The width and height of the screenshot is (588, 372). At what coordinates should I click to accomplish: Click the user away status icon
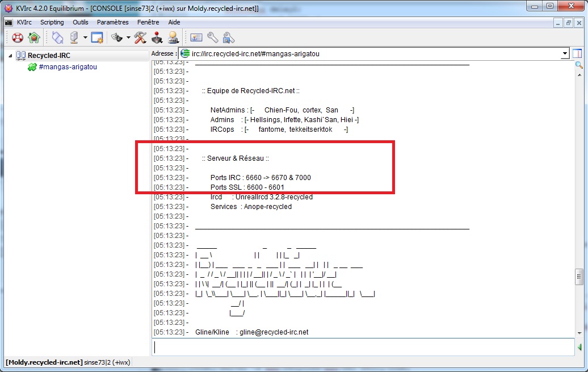click(173, 37)
